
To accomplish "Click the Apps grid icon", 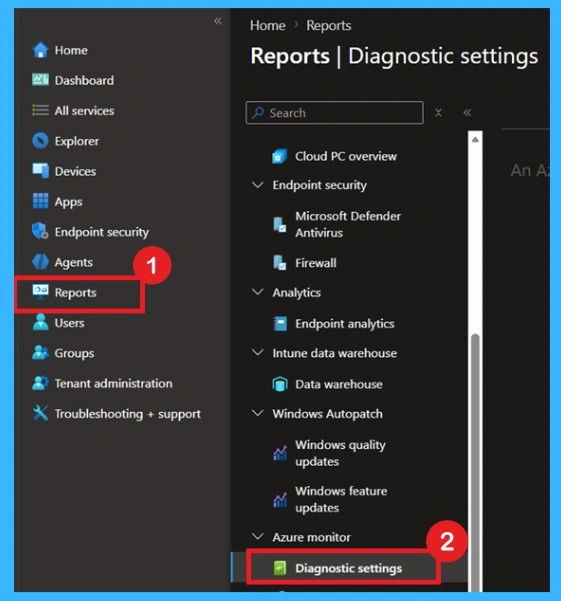I will [x=40, y=201].
